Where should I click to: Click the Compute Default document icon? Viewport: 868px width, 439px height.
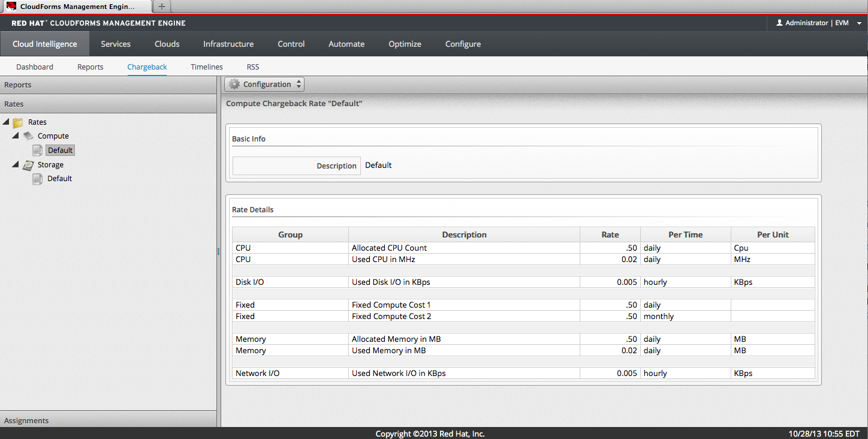[x=38, y=151]
